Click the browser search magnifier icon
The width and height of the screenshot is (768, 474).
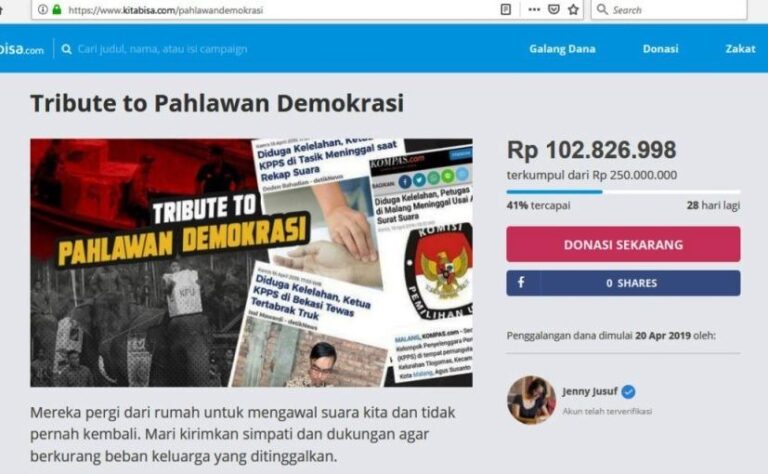[x=602, y=9]
